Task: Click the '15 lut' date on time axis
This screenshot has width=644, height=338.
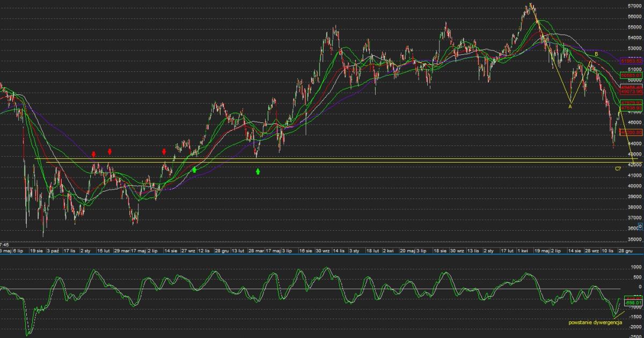Action: pyautogui.click(x=104, y=251)
